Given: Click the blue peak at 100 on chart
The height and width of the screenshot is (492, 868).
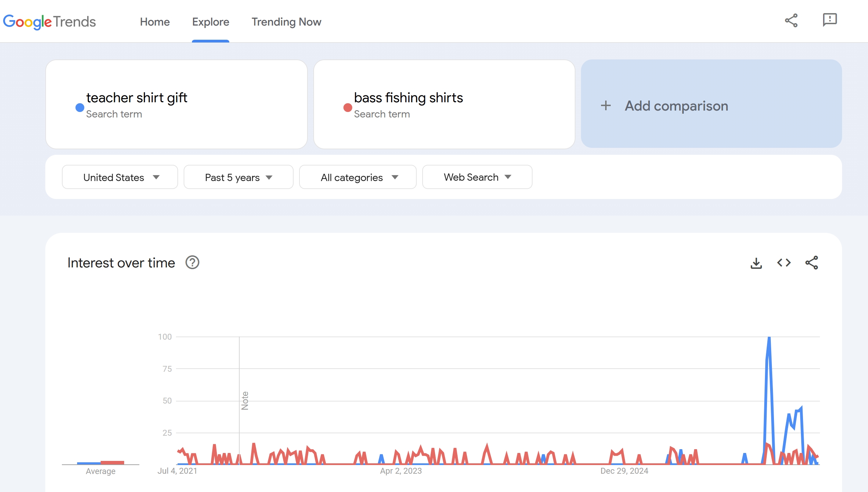Looking at the screenshot, I should tap(769, 338).
